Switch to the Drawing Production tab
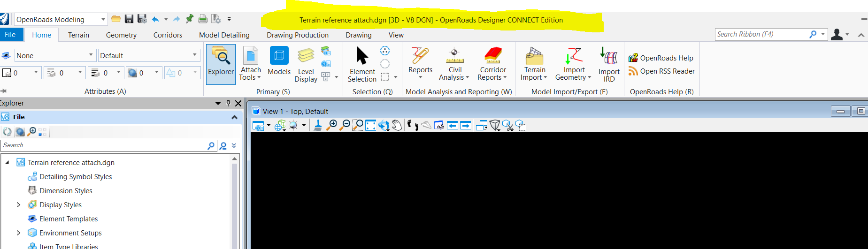Viewport: 868px width, 249px height. pyautogui.click(x=298, y=35)
